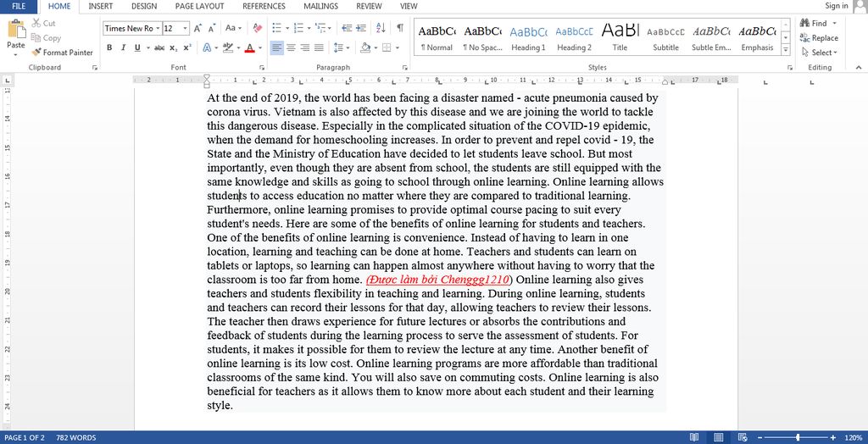Toggle subscript formatting
Screen dimensions: 868x444
pos(173,47)
